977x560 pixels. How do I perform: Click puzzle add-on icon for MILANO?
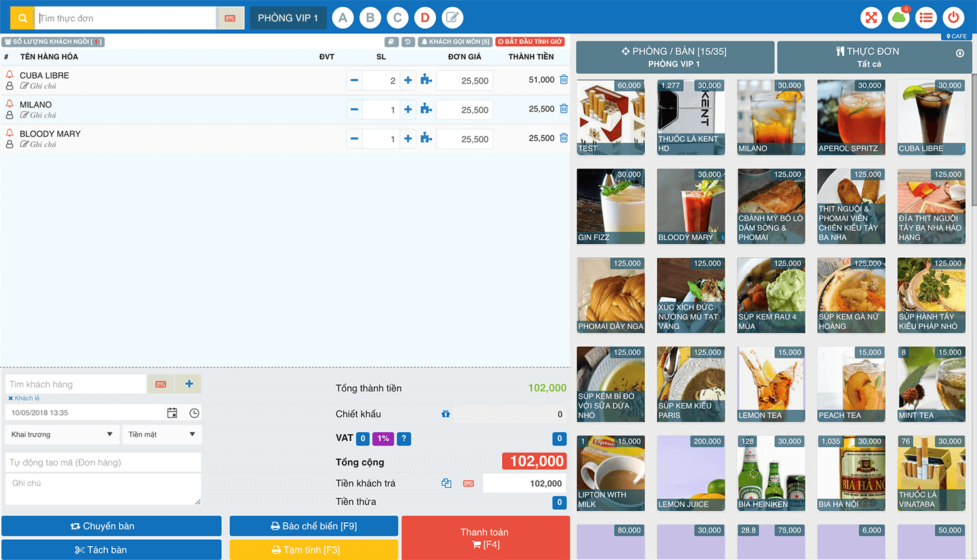pos(426,109)
